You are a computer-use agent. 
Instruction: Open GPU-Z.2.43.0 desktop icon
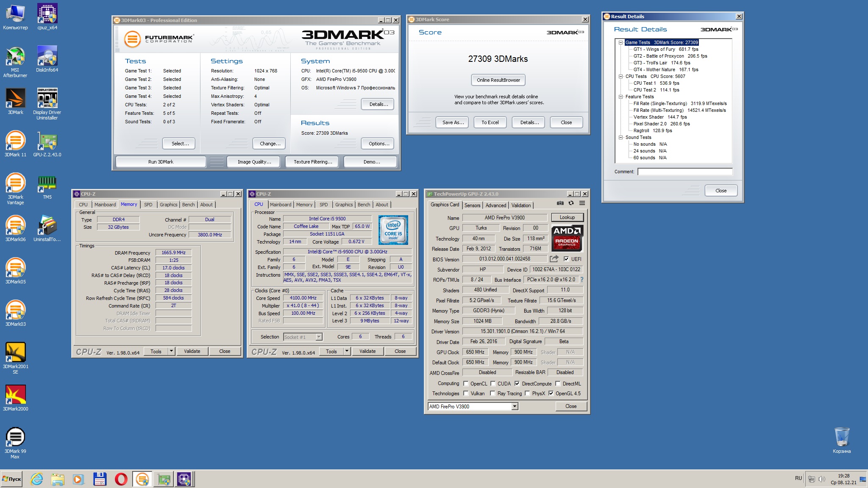coord(47,144)
